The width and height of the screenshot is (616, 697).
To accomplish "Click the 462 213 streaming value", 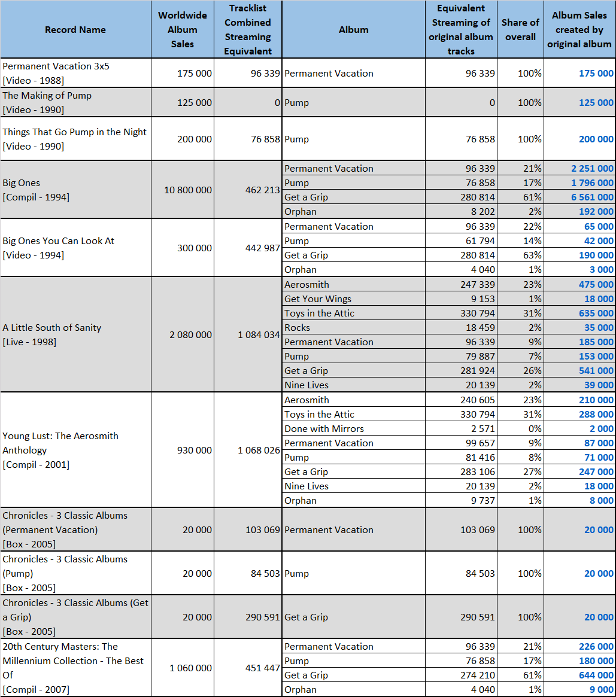I will [263, 190].
